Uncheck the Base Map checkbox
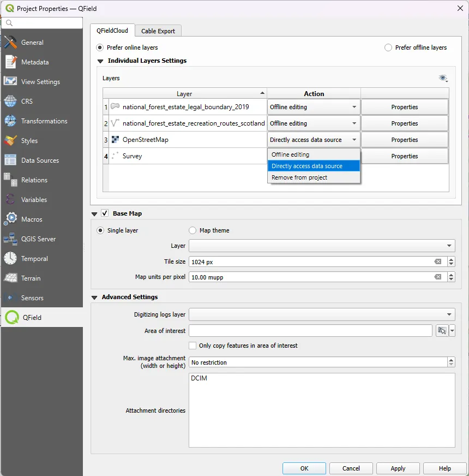 [x=105, y=213]
